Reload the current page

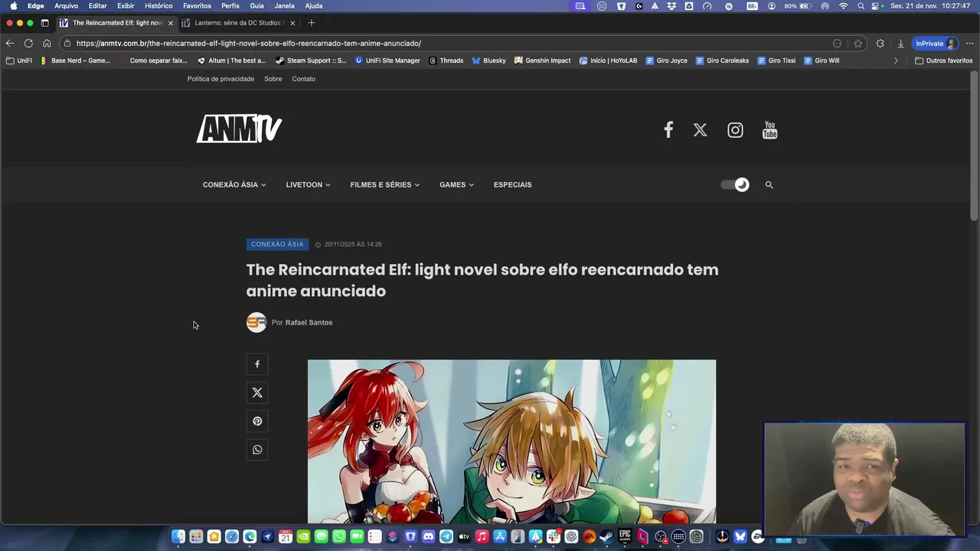[28, 44]
